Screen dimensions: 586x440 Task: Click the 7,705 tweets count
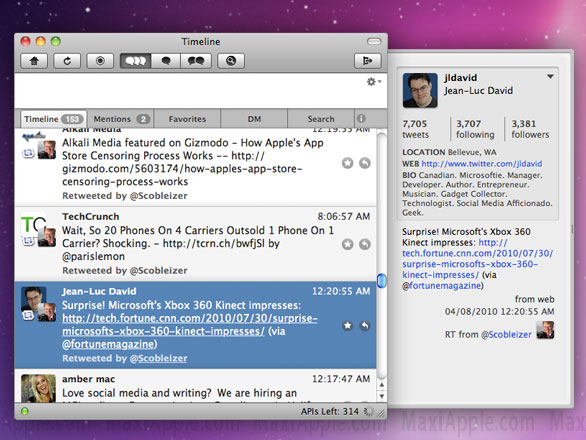(415, 129)
